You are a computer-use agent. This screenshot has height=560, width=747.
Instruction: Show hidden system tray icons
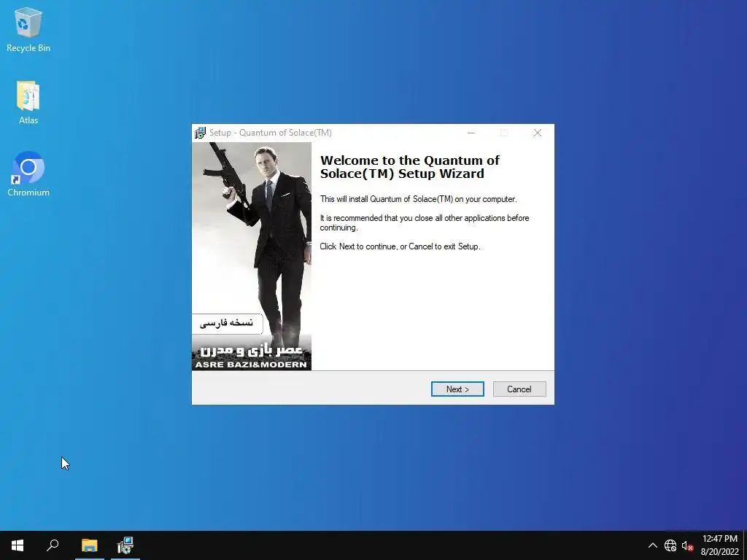point(653,545)
